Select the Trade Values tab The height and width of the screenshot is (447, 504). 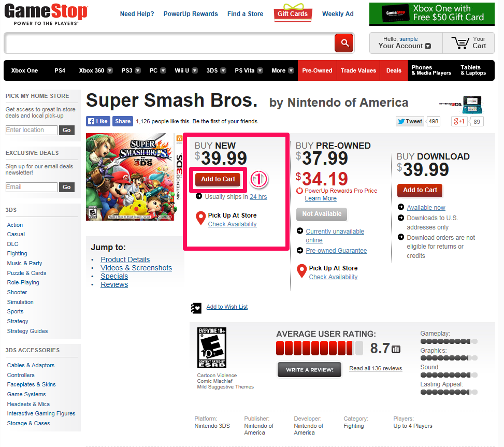coord(358,70)
